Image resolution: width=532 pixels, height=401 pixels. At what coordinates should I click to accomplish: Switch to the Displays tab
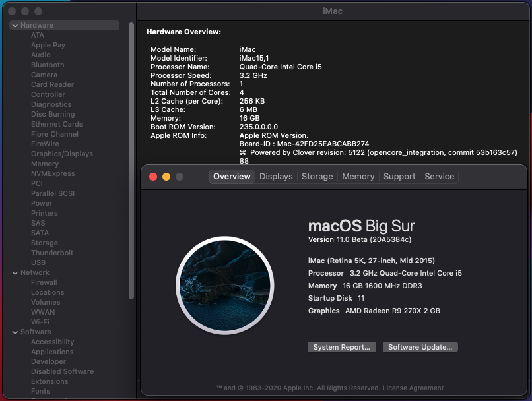276,177
